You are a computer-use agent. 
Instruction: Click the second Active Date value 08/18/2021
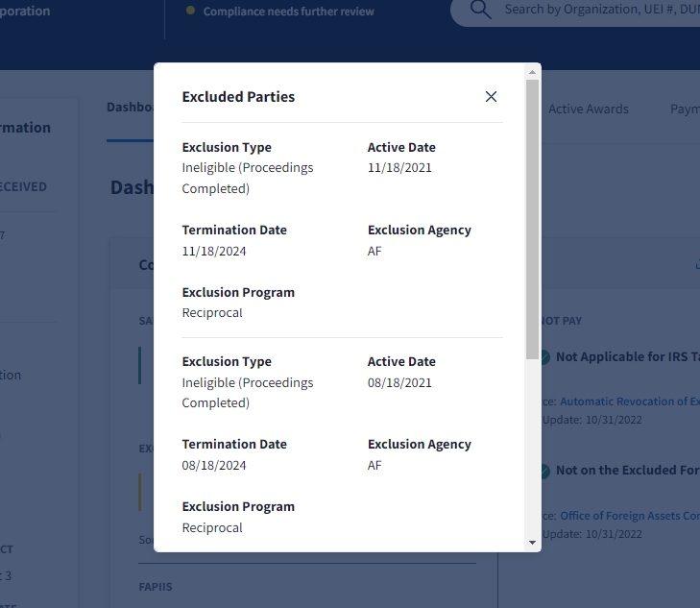[x=399, y=383]
